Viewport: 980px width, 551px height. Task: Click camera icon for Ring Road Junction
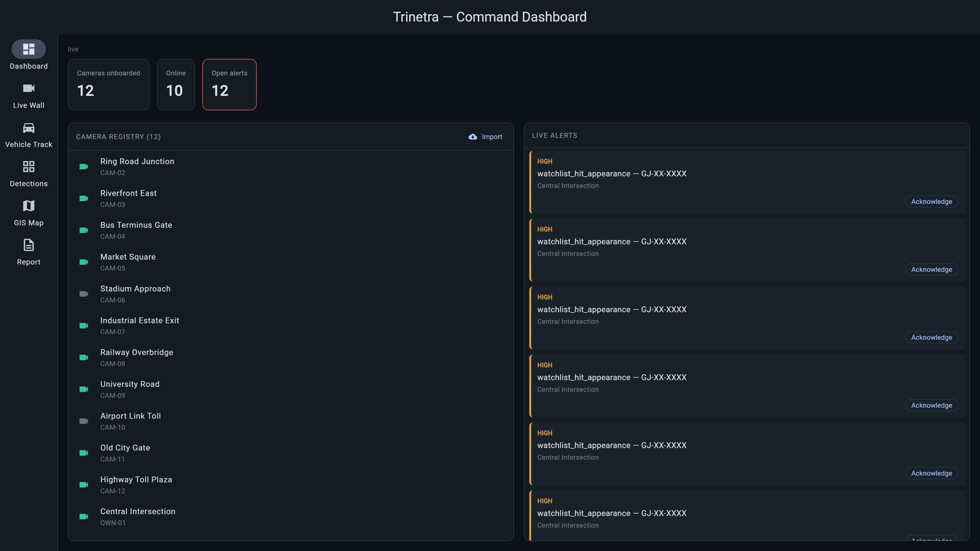click(84, 167)
